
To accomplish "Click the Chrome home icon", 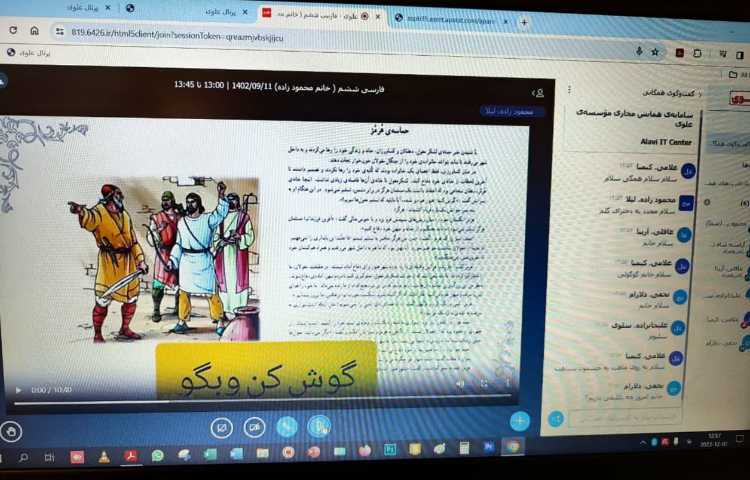I will coord(34,30).
